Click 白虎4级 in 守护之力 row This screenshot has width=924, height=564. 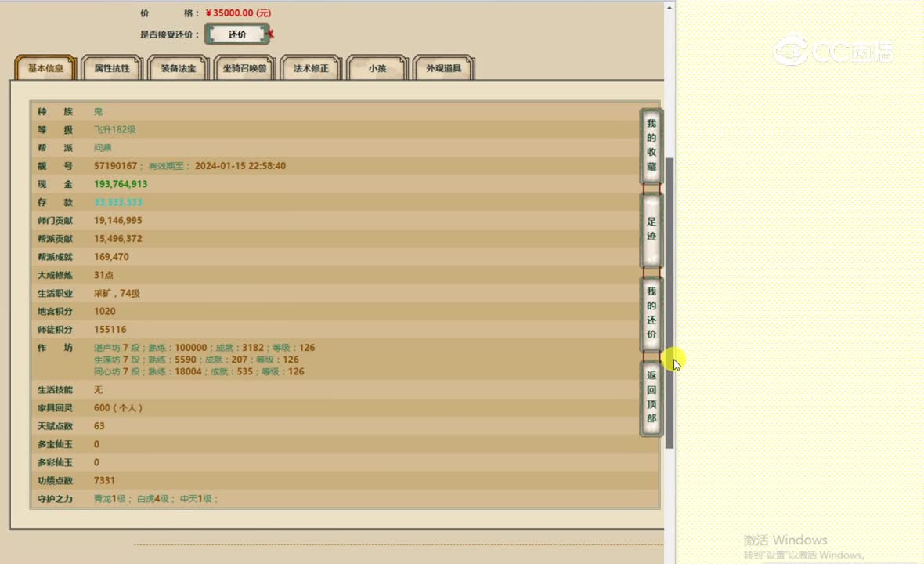click(x=153, y=499)
